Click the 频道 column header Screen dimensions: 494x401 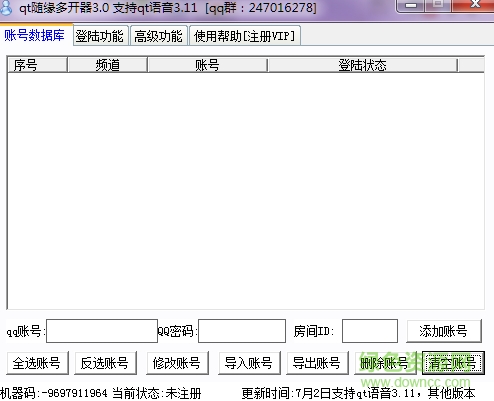pyautogui.click(x=107, y=65)
